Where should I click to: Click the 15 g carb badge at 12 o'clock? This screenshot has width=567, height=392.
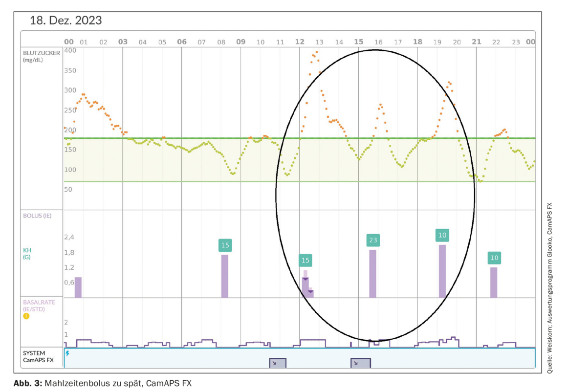pyautogui.click(x=305, y=260)
